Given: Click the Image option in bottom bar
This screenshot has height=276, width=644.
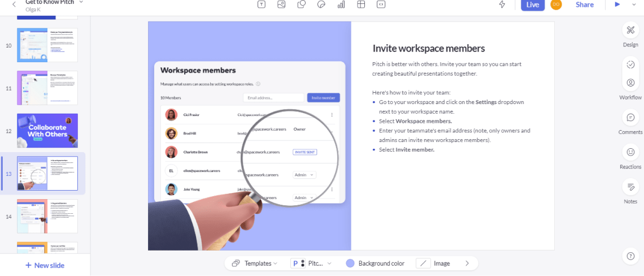Looking at the screenshot, I should pyautogui.click(x=433, y=263).
